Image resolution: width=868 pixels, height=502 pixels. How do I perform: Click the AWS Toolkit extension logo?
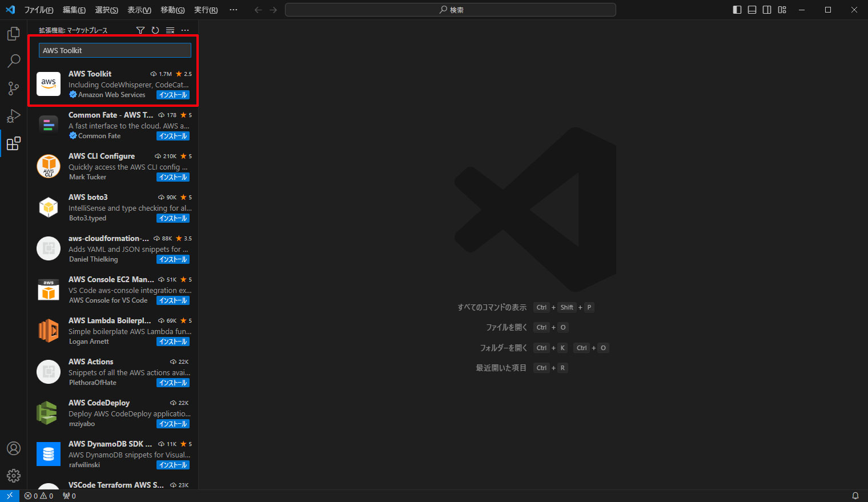[49, 84]
